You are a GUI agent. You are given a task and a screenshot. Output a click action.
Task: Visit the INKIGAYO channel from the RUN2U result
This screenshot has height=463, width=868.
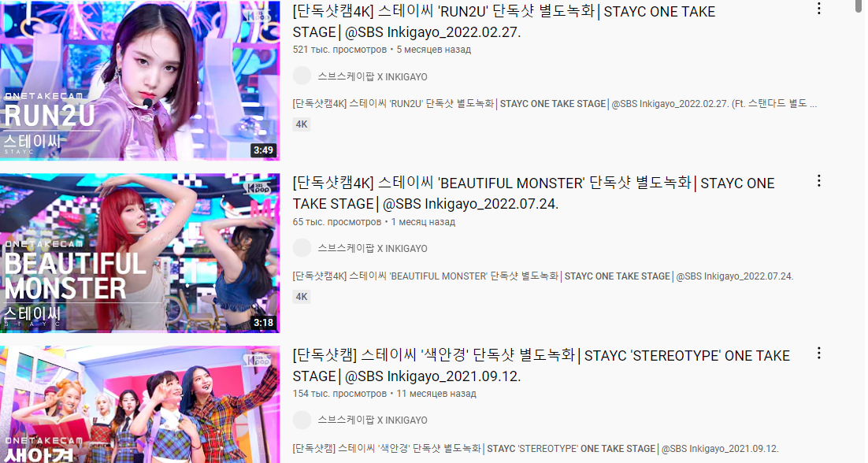point(373,77)
